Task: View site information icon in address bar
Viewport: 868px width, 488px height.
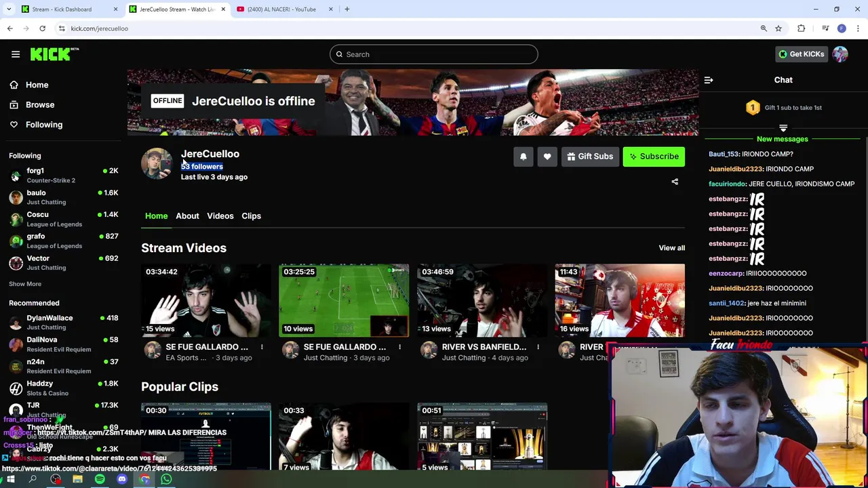Action: pyautogui.click(x=62, y=28)
